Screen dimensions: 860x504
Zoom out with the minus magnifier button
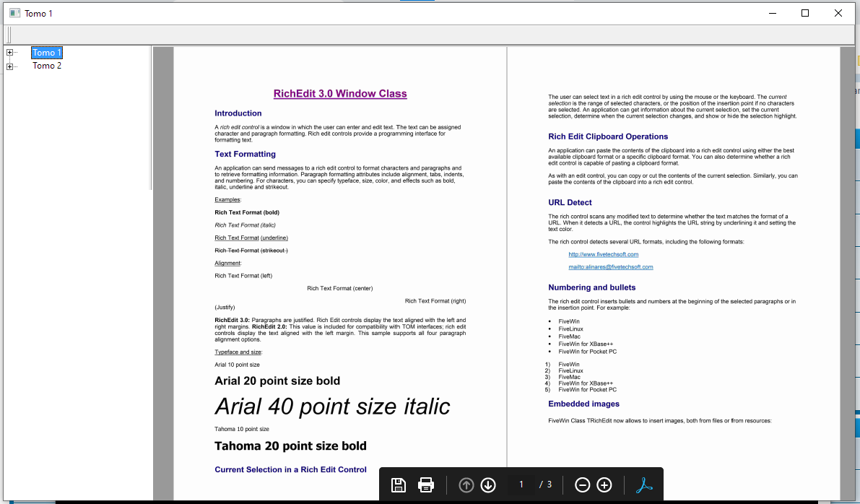583,485
